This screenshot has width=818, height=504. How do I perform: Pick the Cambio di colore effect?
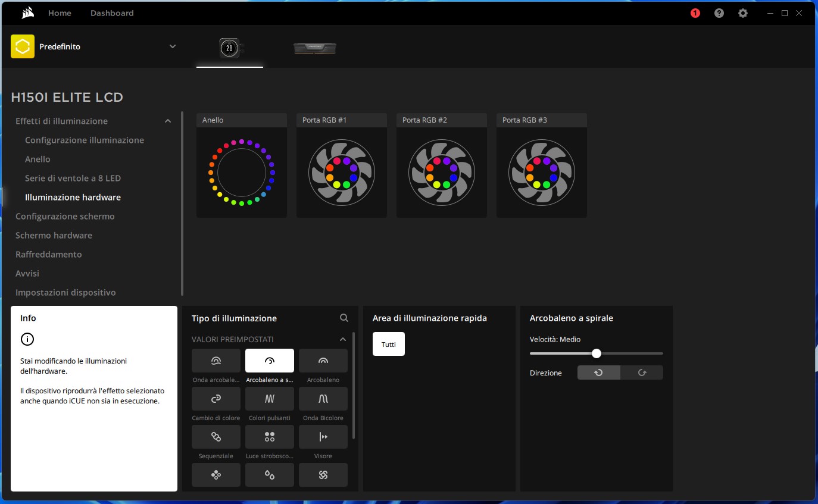[216, 399]
